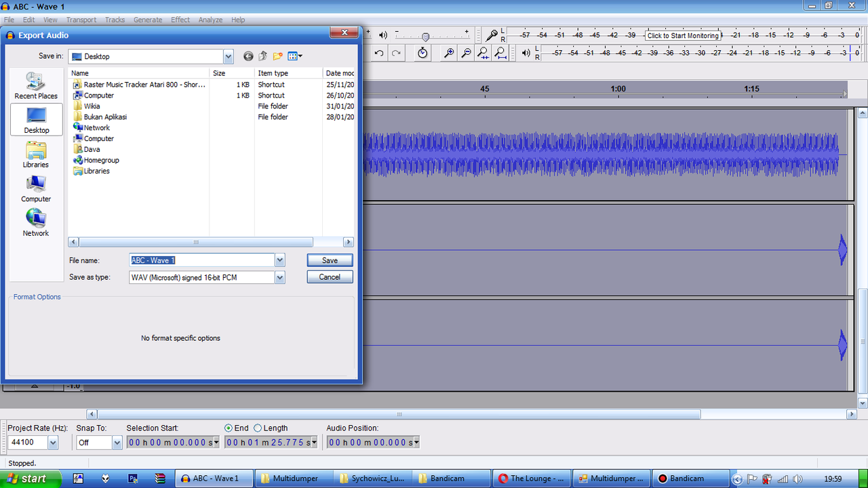The image size is (868, 488).
Task: Click the first quick launch icon beside start
Action: 79,479
